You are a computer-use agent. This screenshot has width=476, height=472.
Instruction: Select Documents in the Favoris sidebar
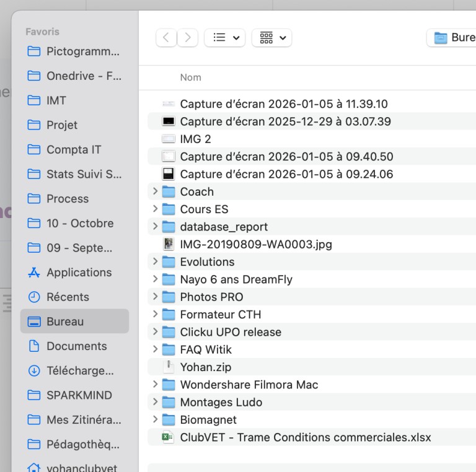coord(76,346)
